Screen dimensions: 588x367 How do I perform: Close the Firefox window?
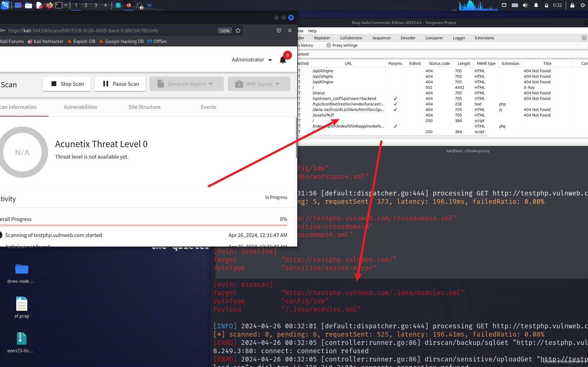(x=291, y=18)
